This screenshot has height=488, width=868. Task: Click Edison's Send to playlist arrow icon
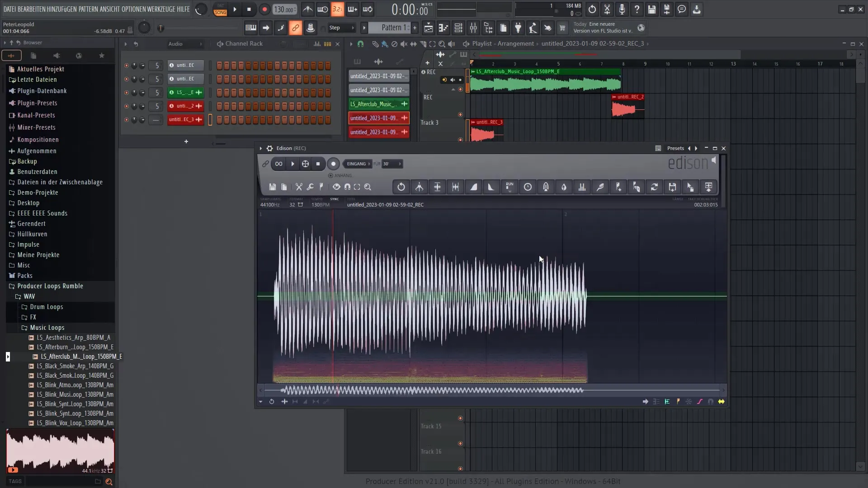point(645,402)
